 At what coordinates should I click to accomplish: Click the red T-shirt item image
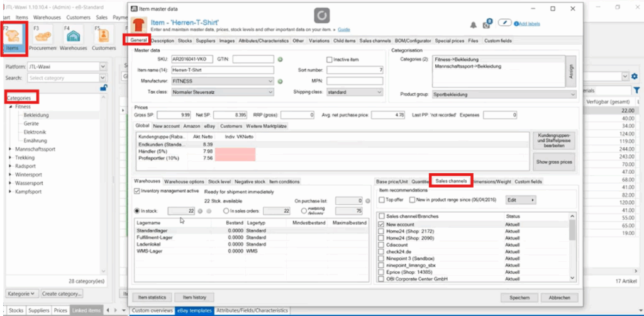click(139, 24)
